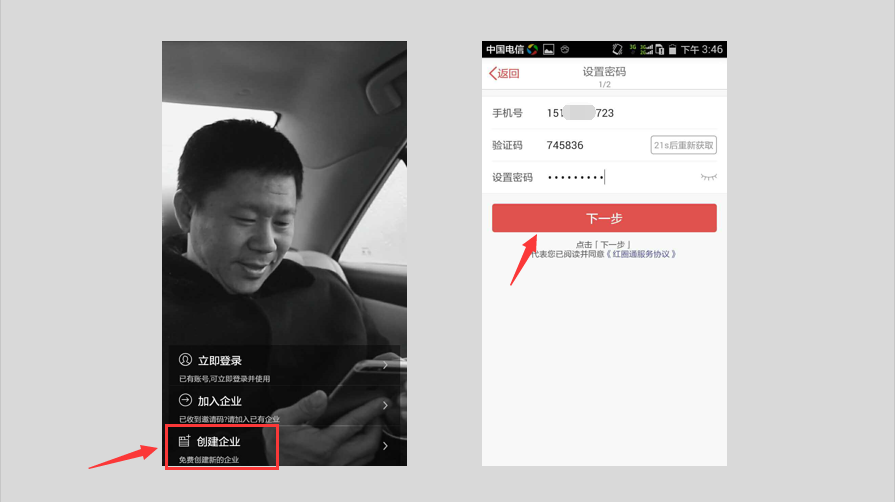Viewport: 895px width, 502px height.
Task: Tap the gallery icon in status bar
Action: coord(548,49)
